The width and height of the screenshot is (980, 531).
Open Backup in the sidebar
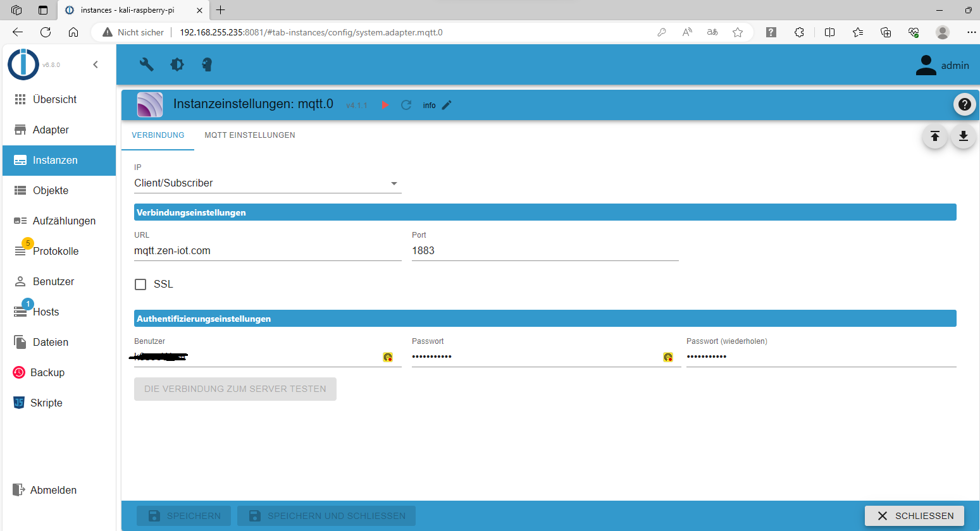coord(59,372)
